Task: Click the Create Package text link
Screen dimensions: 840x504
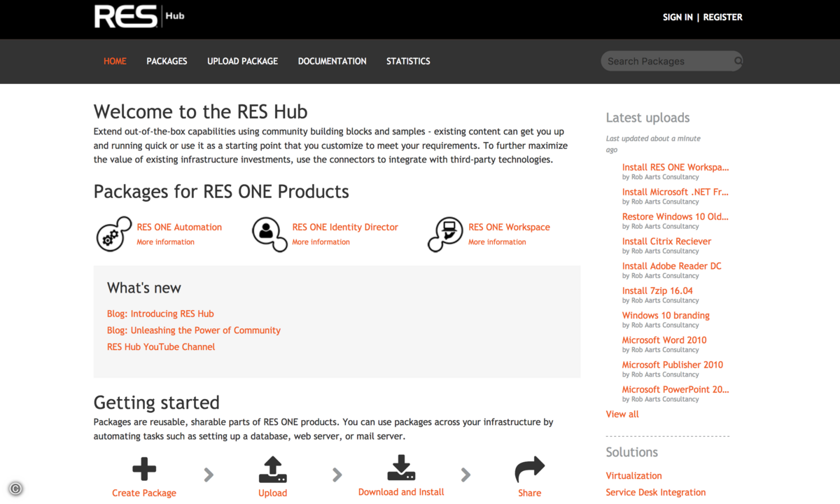Action: pyautogui.click(x=144, y=493)
